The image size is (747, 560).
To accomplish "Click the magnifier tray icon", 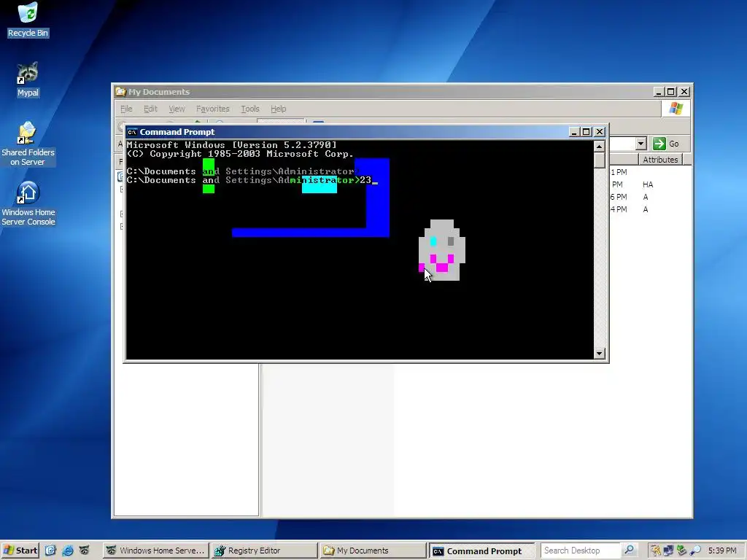I will [695, 551].
